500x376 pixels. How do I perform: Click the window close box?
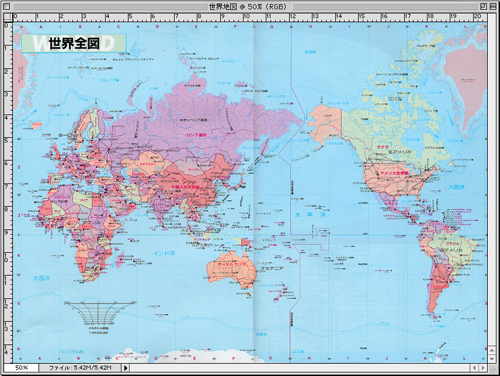point(7,6)
